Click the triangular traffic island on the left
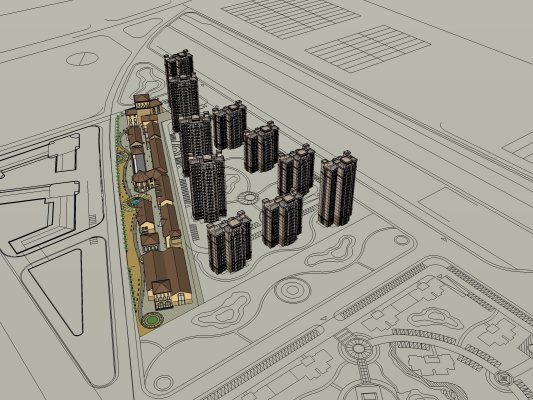Image resolution: width=533 pixels, height=400 pixels. click(57, 291)
